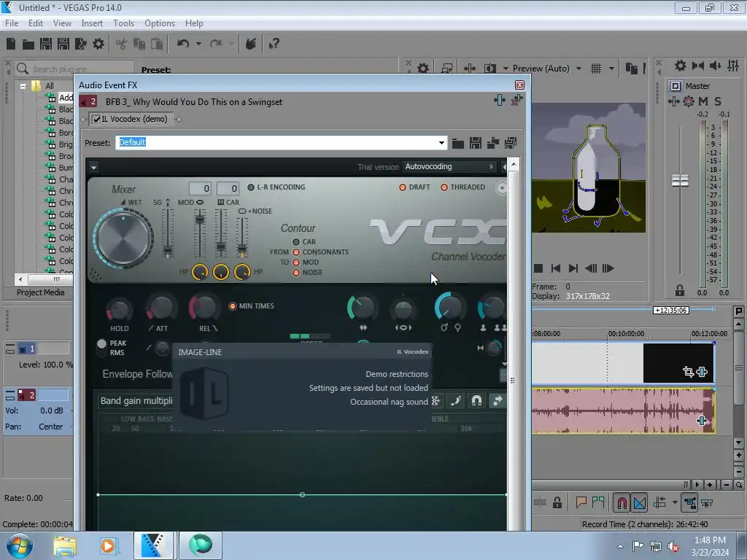747x560 pixels.
Task: Click the Cut scissors icon
Action: (x=122, y=44)
